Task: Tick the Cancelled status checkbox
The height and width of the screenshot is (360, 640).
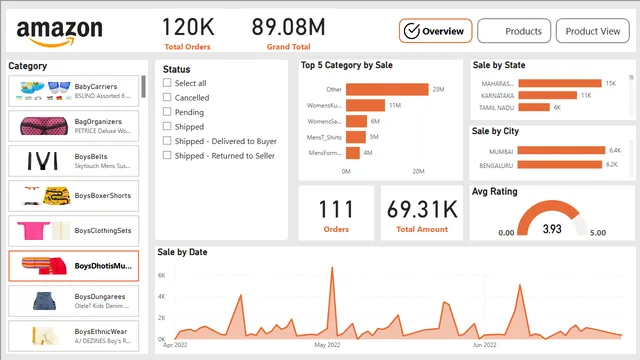Action: 167,97
